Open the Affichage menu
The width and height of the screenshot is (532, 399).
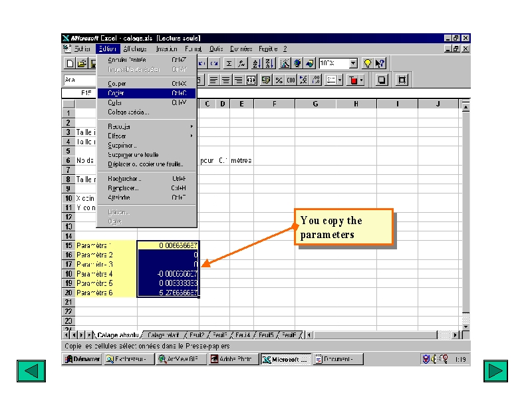135,49
